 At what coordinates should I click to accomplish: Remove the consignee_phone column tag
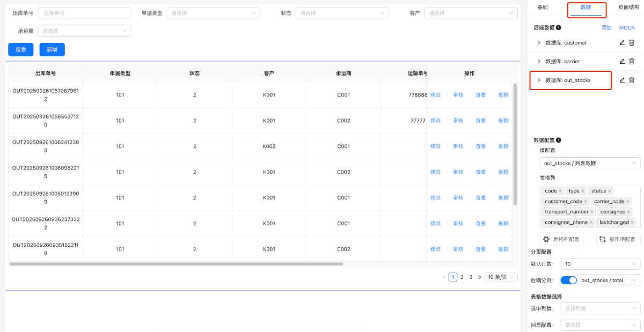pos(591,223)
